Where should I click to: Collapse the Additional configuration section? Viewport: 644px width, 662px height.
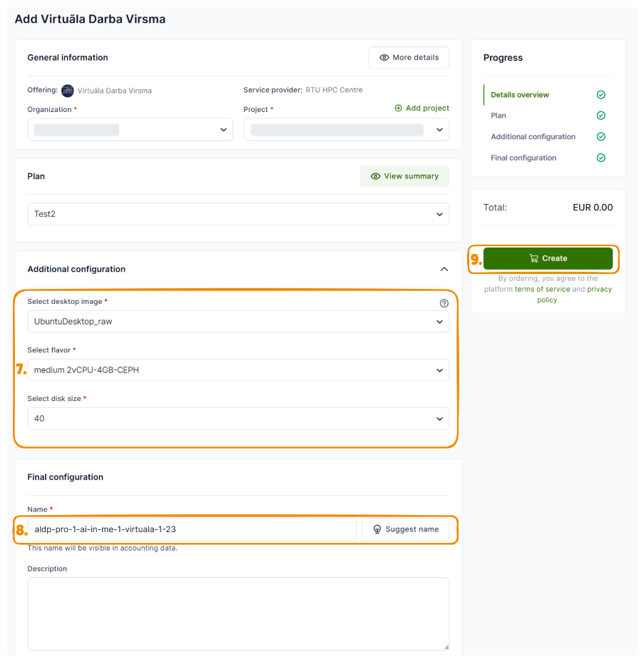(x=444, y=269)
